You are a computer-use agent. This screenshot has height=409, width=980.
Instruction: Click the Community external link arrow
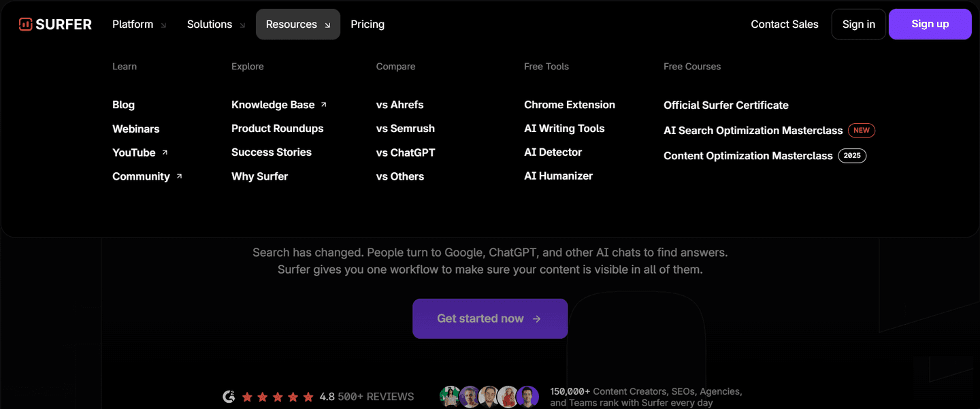pos(179,176)
